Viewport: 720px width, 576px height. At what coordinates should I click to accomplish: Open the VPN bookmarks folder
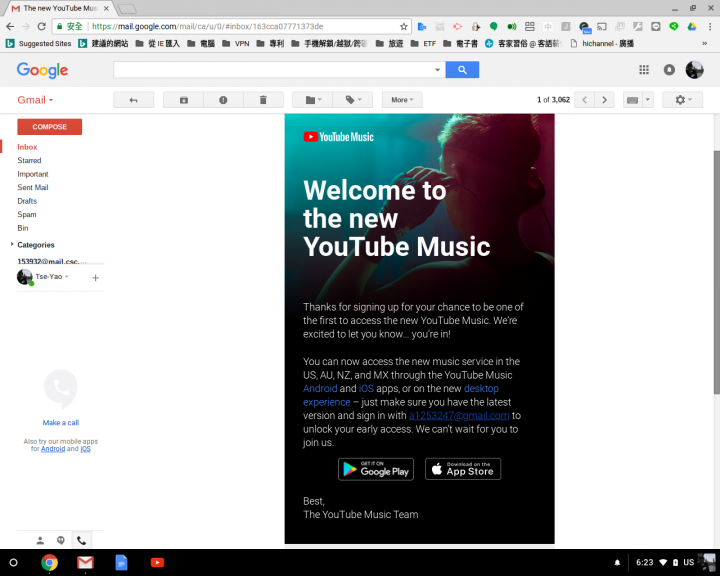[x=236, y=44]
